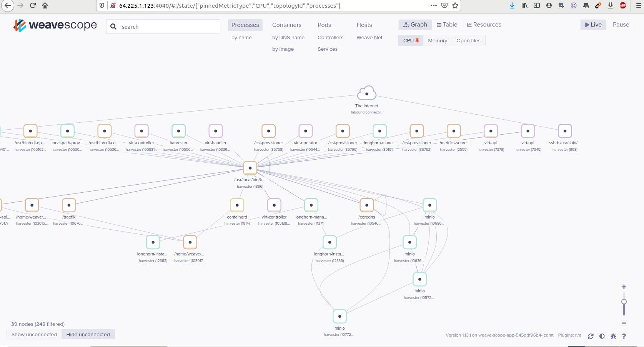This screenshot has height=347, width=644.
Task: Open page actions three-dot menu
Action: coord(434,5)
